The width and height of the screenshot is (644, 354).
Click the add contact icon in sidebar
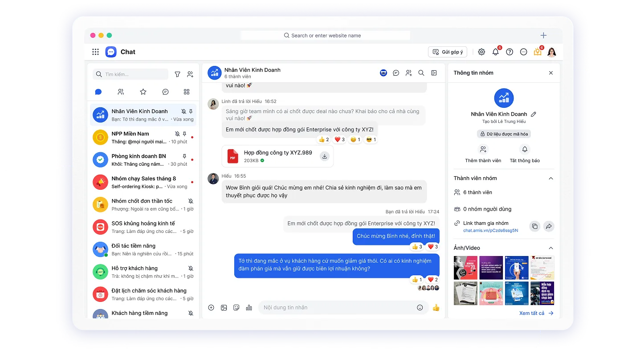pos(190,74)
